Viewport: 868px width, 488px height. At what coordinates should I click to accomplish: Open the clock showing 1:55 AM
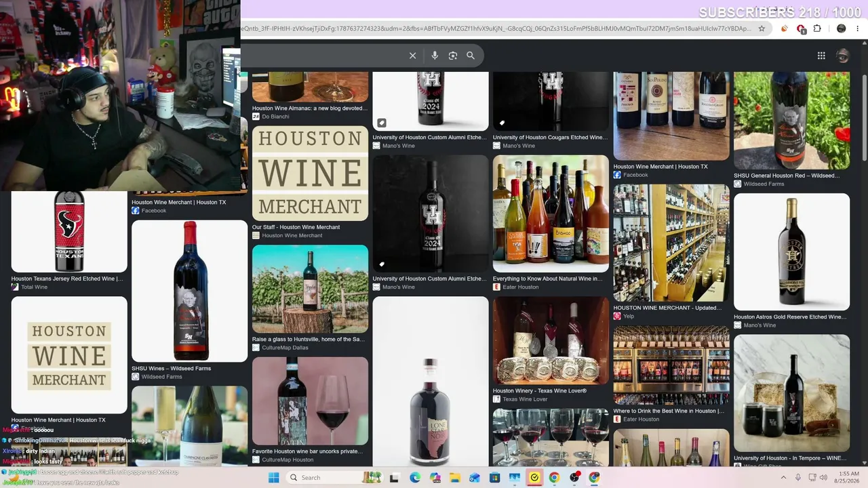pos(847,478)
